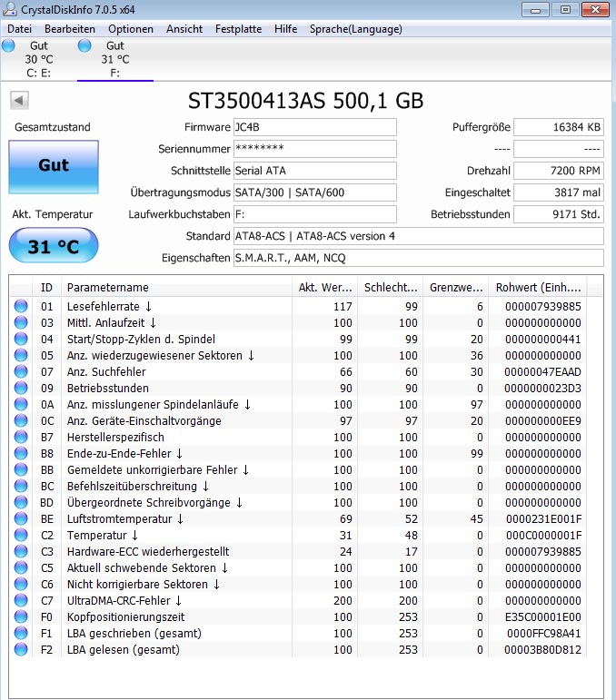Click the Schlecht... column header
This screenshot has width=616, height=700.
click(391, 288)
